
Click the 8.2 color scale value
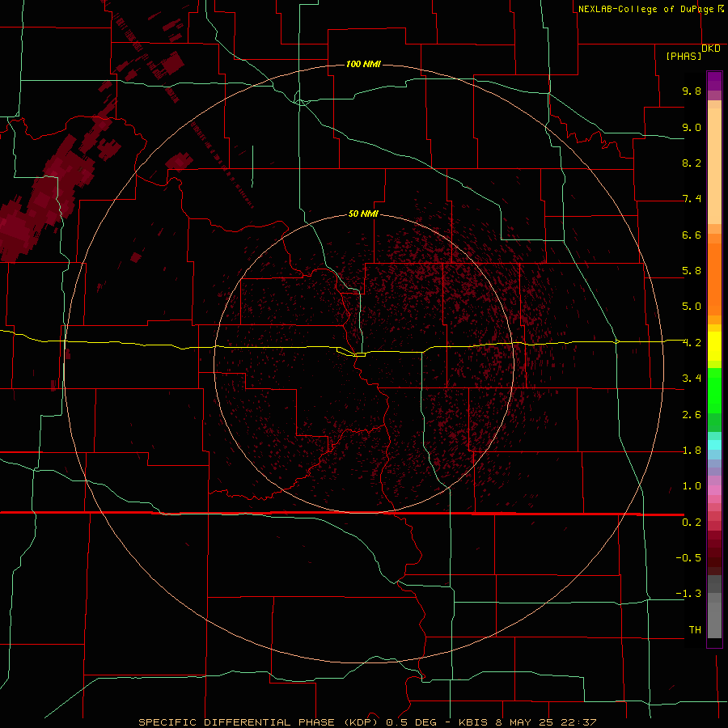692,163
